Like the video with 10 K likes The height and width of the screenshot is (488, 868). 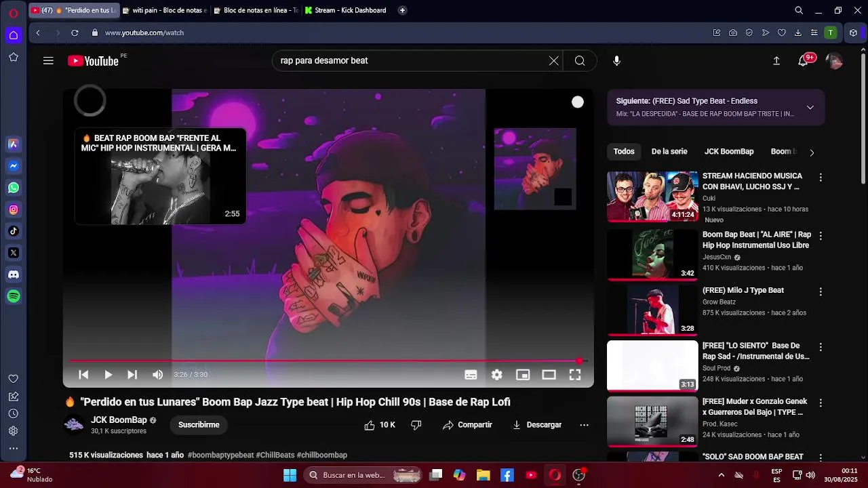pos(380,425)
